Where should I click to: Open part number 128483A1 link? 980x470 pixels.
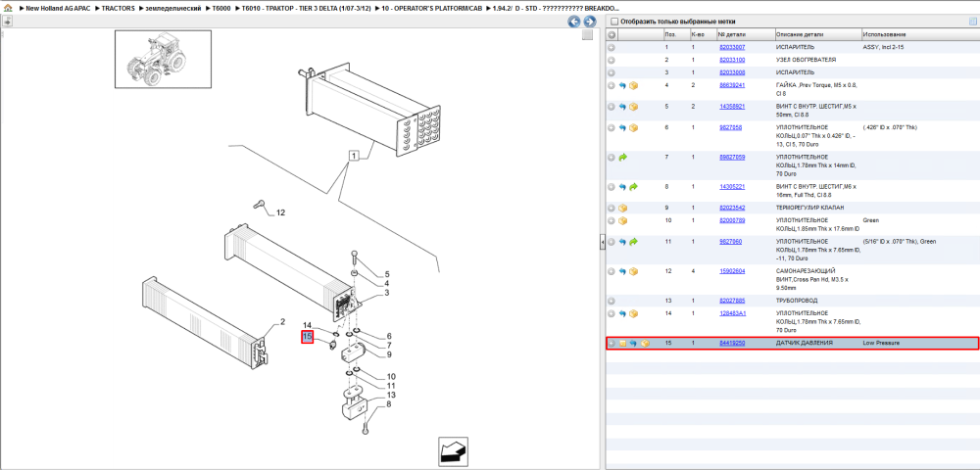[732, 313]
